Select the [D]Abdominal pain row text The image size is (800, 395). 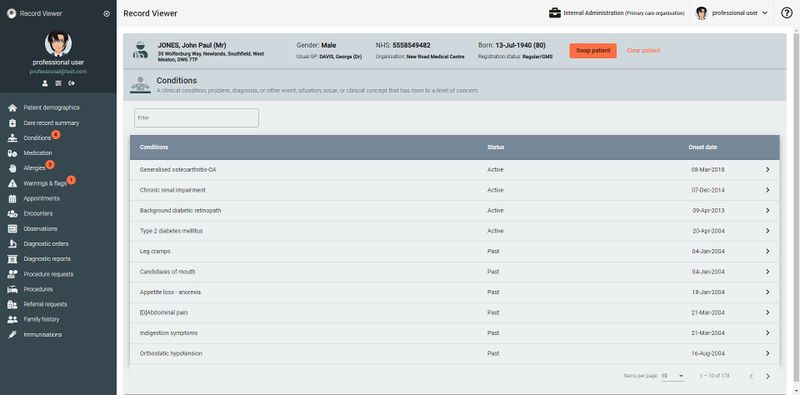click(x=164, y=312)
